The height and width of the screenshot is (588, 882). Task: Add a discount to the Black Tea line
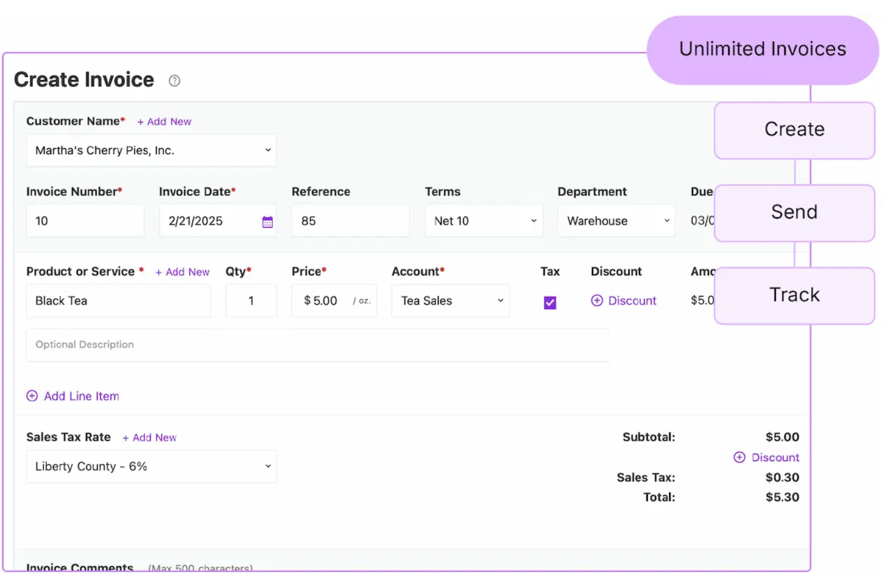coord(623,300)
